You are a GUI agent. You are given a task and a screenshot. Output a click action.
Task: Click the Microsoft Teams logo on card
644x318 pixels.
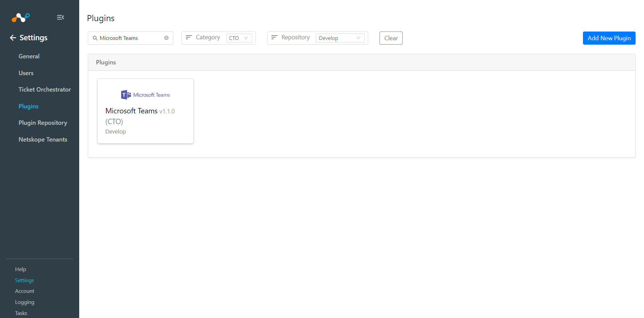coord(145,95)
